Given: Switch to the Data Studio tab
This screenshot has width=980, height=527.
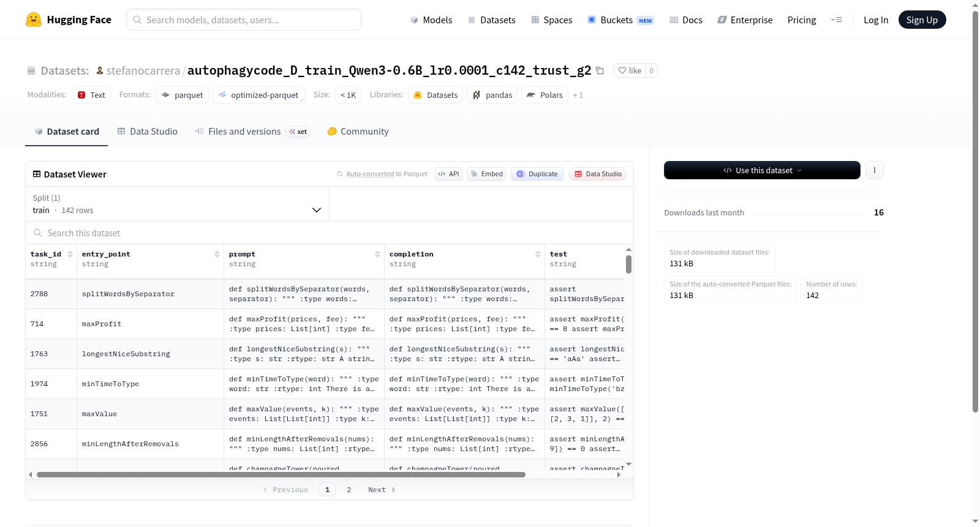Looking at the screenshot, I should (148, 131).
